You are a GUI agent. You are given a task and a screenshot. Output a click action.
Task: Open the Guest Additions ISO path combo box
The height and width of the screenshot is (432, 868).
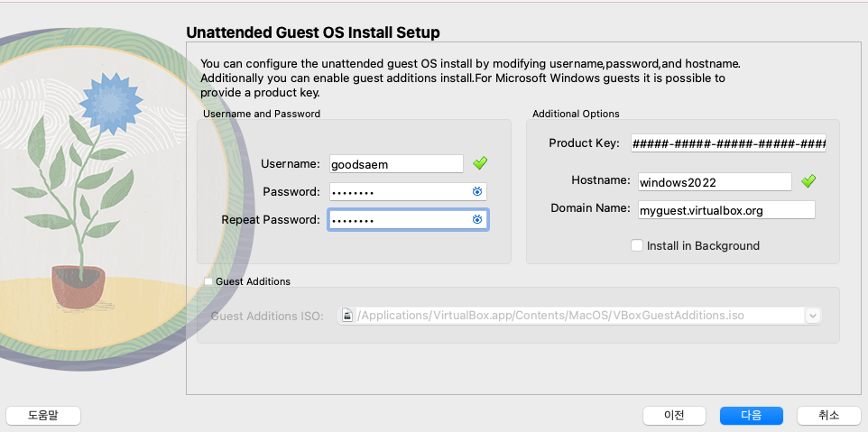pos(579,316)
